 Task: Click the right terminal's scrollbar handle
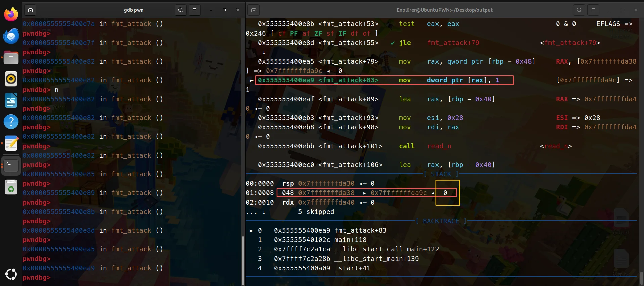(641, 278)
